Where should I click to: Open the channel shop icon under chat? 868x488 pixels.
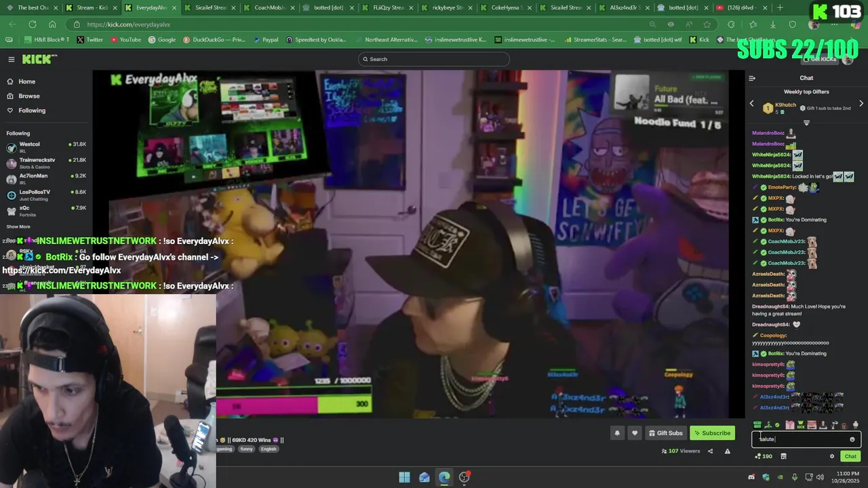(x=783, y=456)
